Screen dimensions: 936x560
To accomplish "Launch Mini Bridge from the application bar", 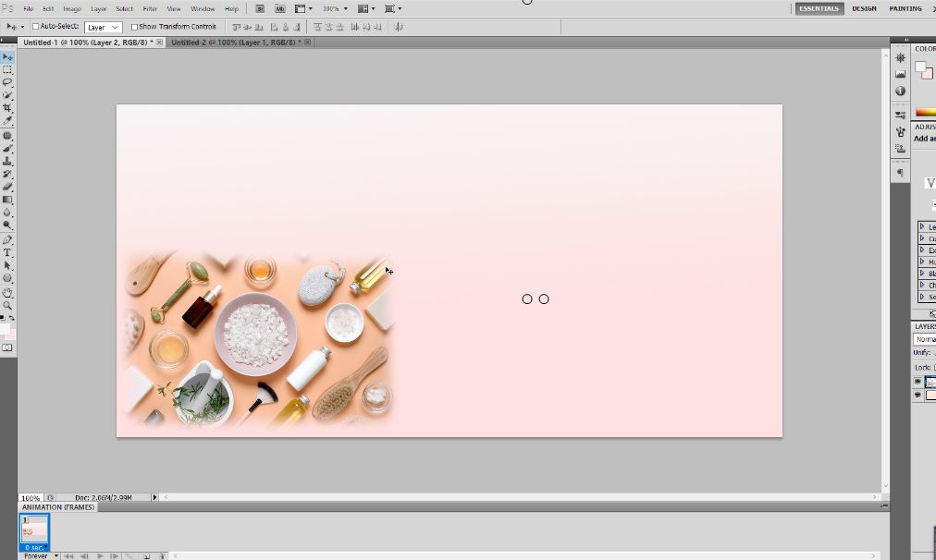I will coord(279,9).
